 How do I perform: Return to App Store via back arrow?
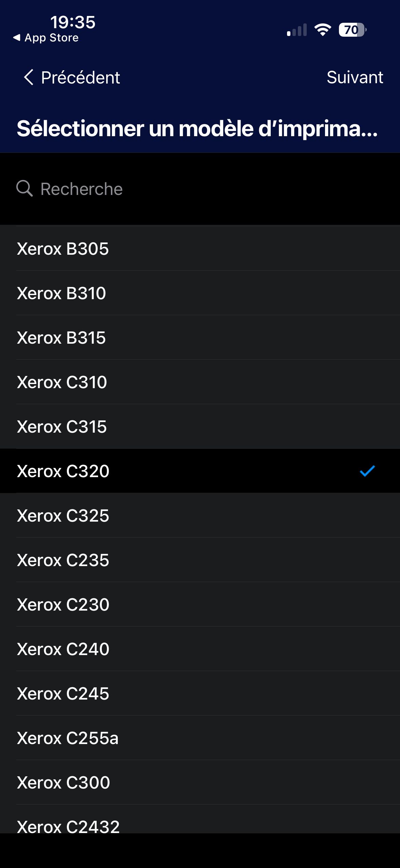(x=45, y=38)
